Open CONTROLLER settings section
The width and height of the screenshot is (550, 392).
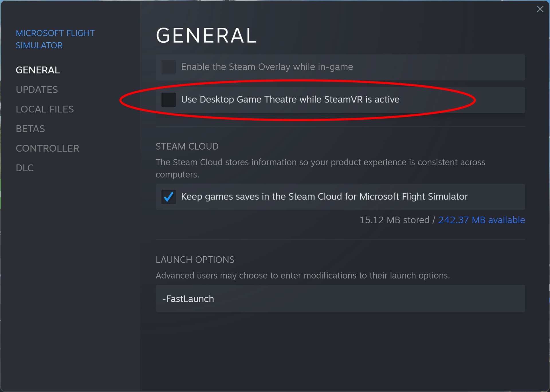[47, 148]
